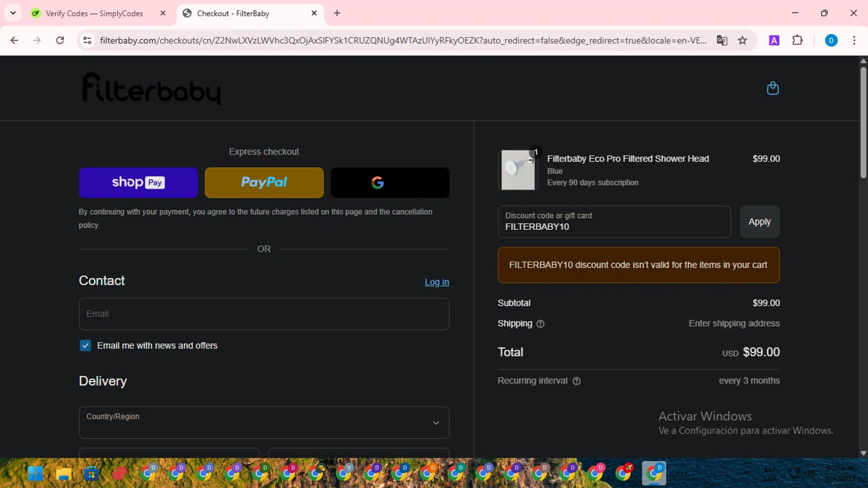
Task: Open the translate page icon
Action: pos(722,41)
